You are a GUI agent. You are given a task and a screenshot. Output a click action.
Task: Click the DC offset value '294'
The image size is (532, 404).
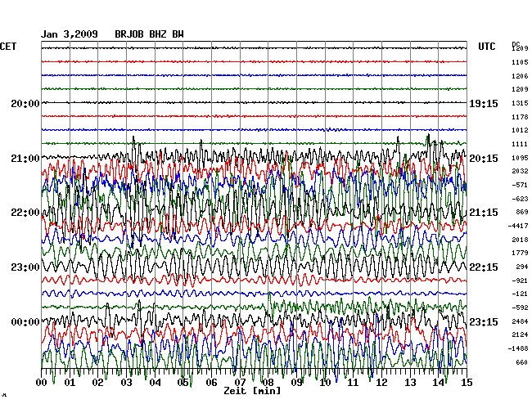(522, 267)
